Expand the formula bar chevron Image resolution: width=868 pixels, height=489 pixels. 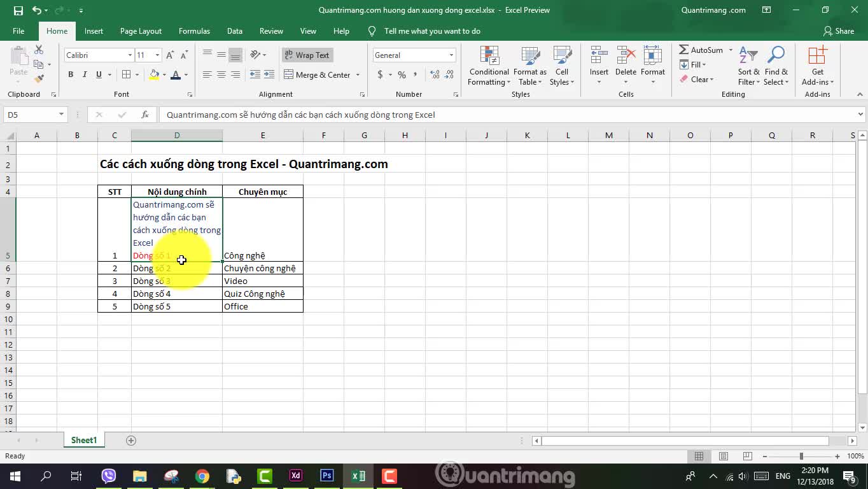click(860, 115)
